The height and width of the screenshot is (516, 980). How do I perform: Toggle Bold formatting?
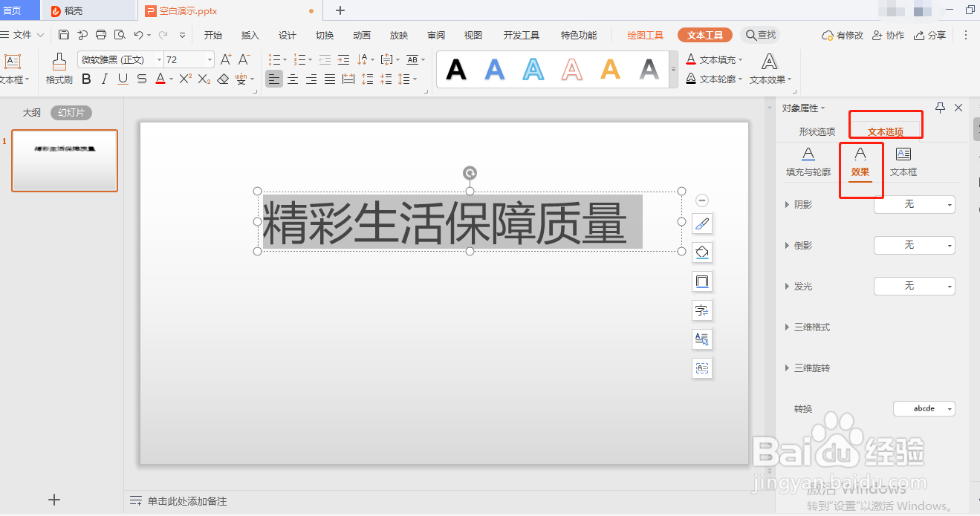86,79
